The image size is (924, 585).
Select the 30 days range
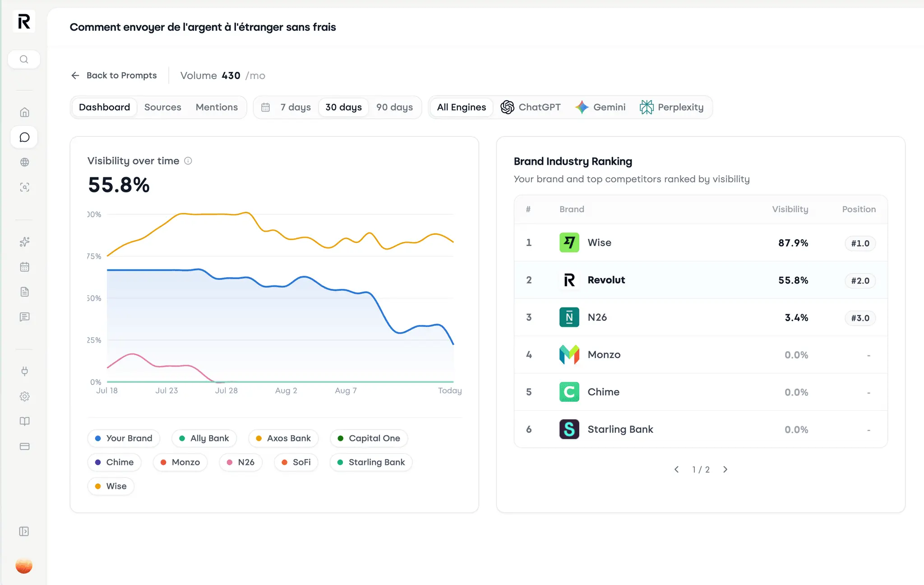coord(343,107)
